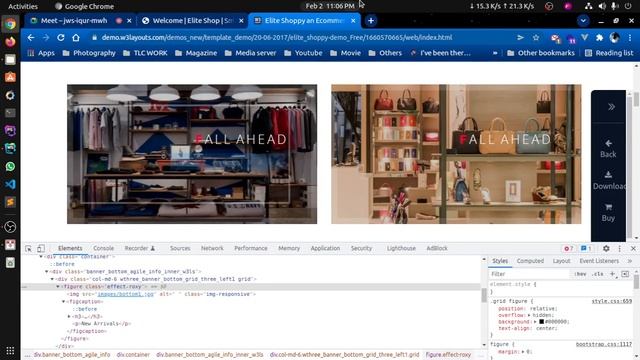Focus the styles Filter input field
The width and height of the screenshot is (640, 360).
(x=529, y=274)
